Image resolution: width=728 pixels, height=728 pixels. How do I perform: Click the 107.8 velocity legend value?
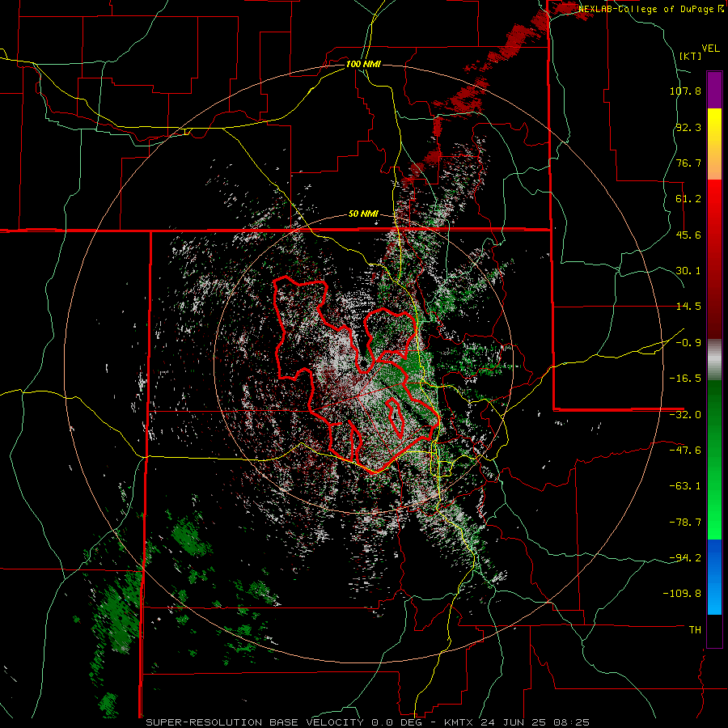click(x=685, y=91)
